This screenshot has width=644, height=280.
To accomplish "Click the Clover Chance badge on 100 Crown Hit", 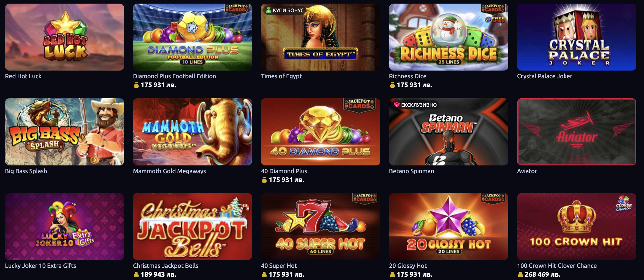I will [624, 204].
